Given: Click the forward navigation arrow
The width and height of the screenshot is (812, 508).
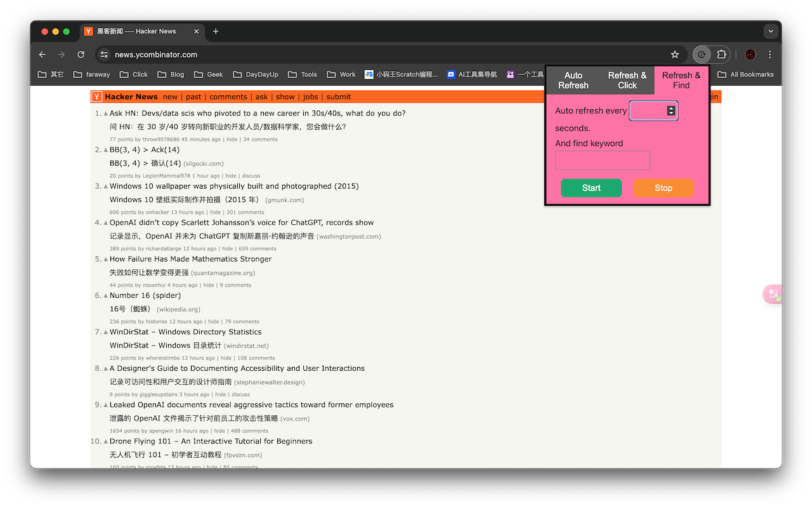Looking at the screenshot, I should (62, 55).
